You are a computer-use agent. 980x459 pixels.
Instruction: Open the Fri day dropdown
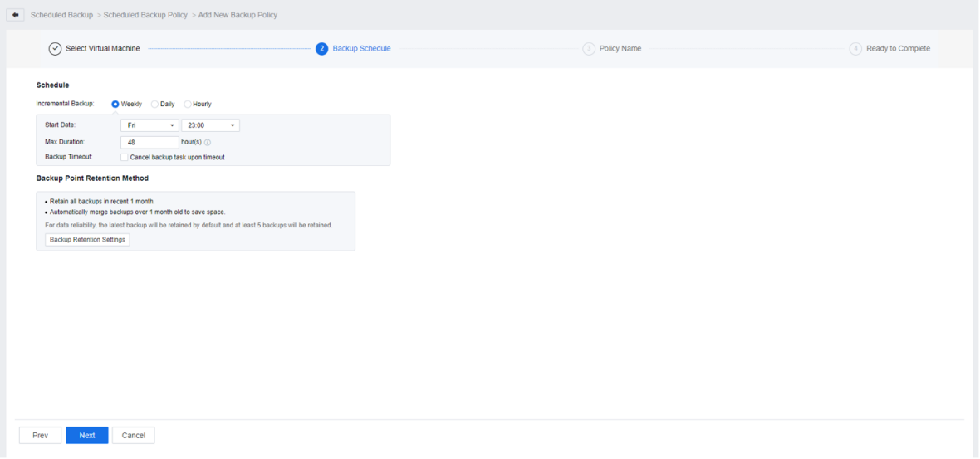click(149, 125)
